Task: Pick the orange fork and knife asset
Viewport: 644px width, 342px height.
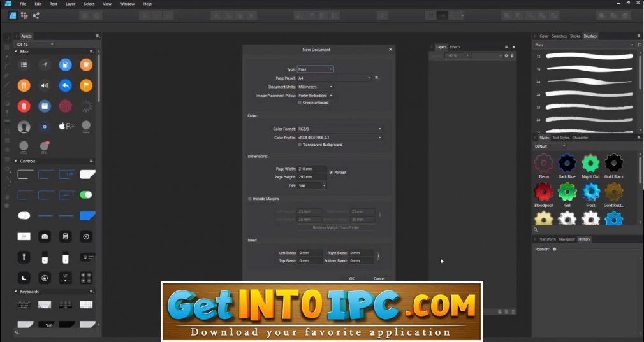Action: click(x=24, y=86)
